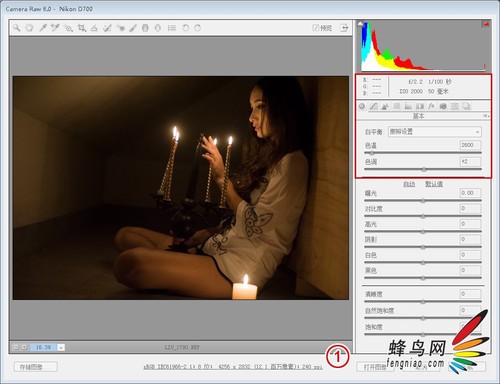Rotate image 90° clockwise
The width and height of the screenshot is (500, 384).
click(197, 28)
